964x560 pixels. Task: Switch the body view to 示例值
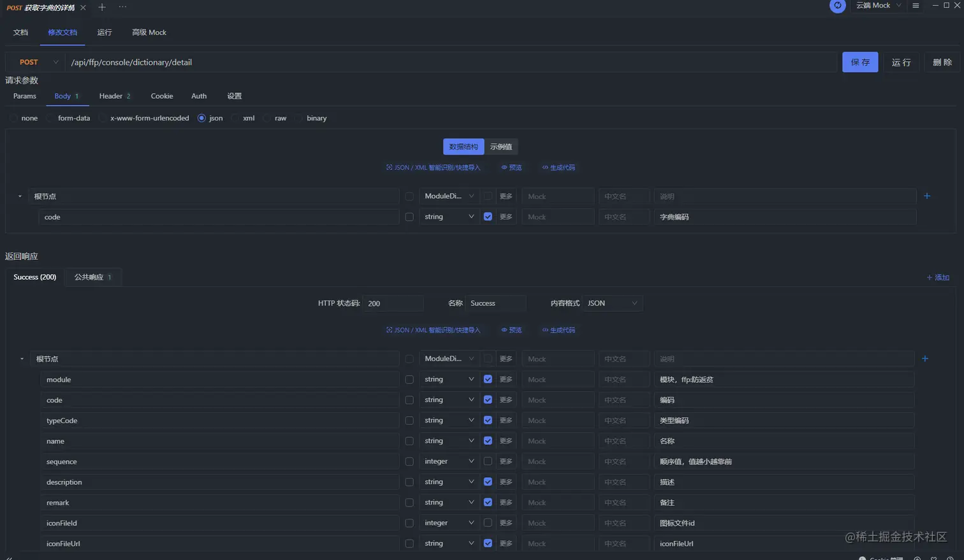pos(501,147)
